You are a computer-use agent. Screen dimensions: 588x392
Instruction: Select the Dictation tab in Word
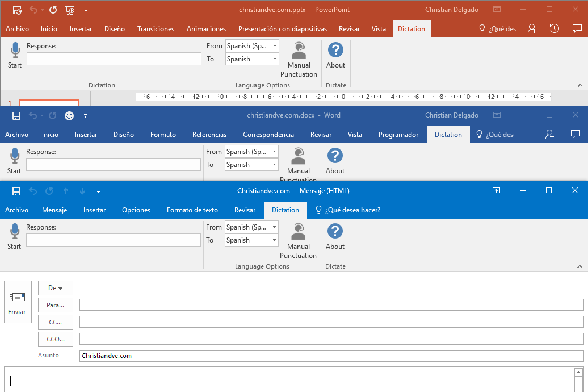coord(448,135)
